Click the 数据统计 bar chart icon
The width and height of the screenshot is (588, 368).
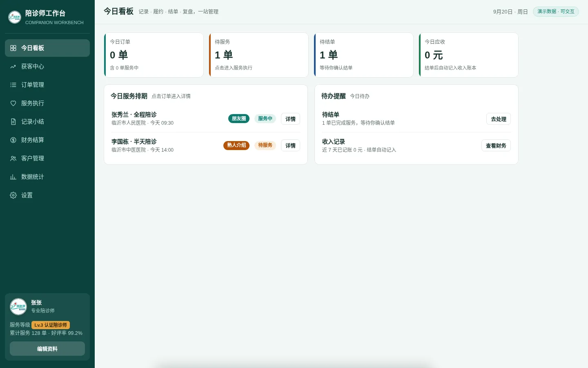[x=13, y=177]
